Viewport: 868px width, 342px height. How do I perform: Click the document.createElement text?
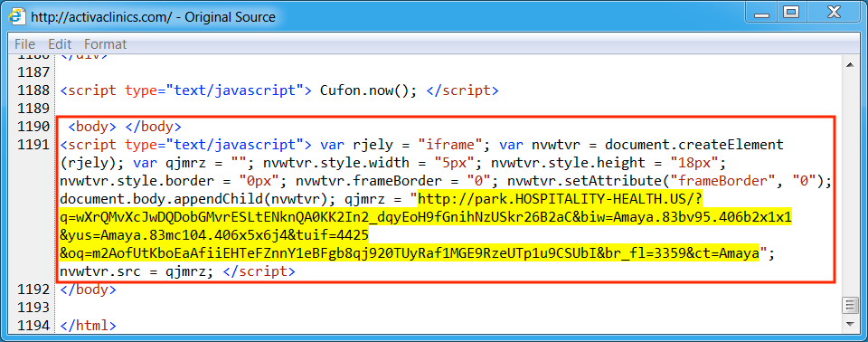pos(694,146)
